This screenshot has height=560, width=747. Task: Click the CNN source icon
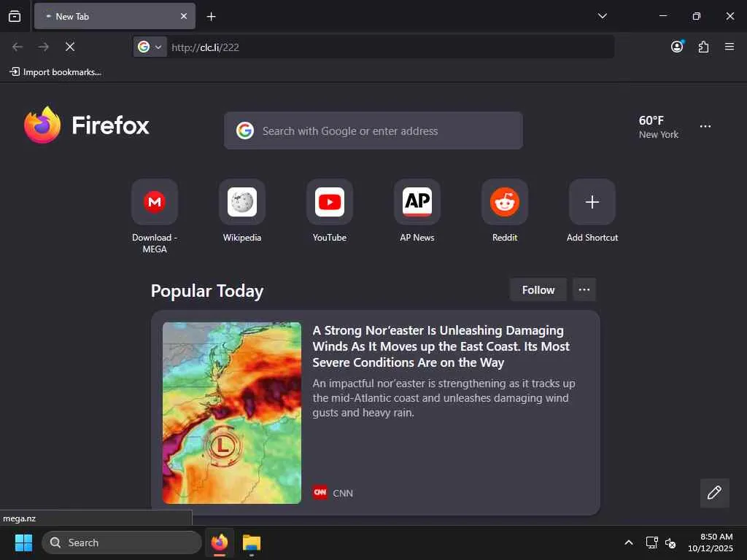point(320,492)
